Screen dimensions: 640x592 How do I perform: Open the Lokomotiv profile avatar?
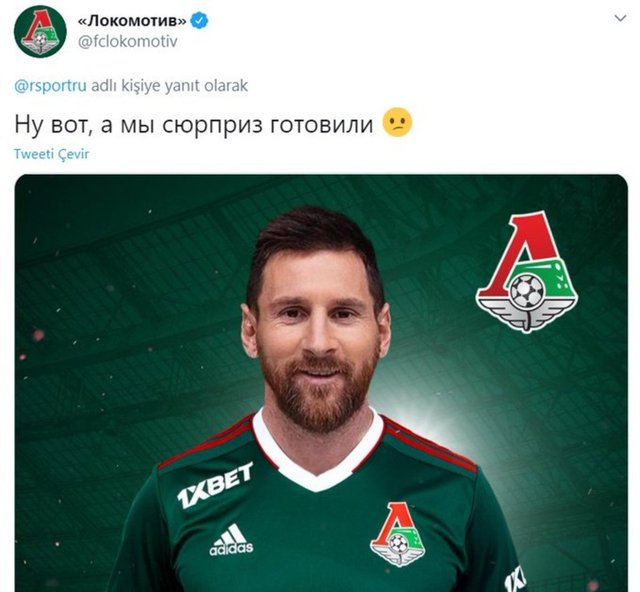[40, 31]
